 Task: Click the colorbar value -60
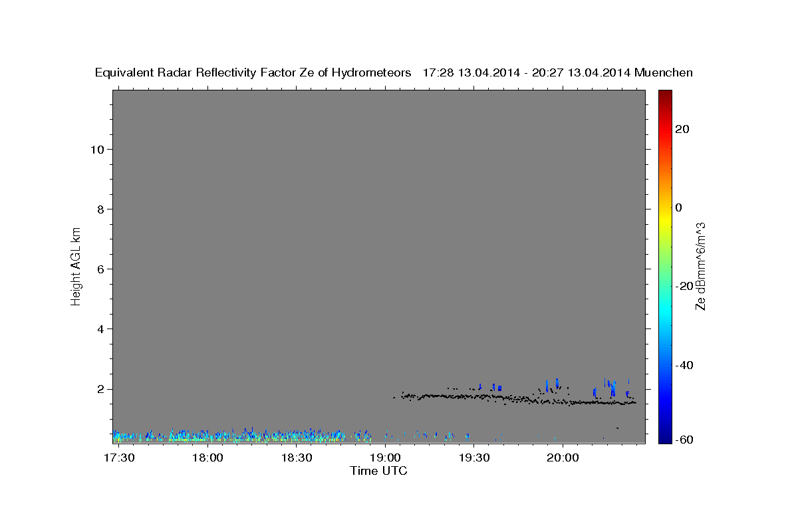click(684, 439)
